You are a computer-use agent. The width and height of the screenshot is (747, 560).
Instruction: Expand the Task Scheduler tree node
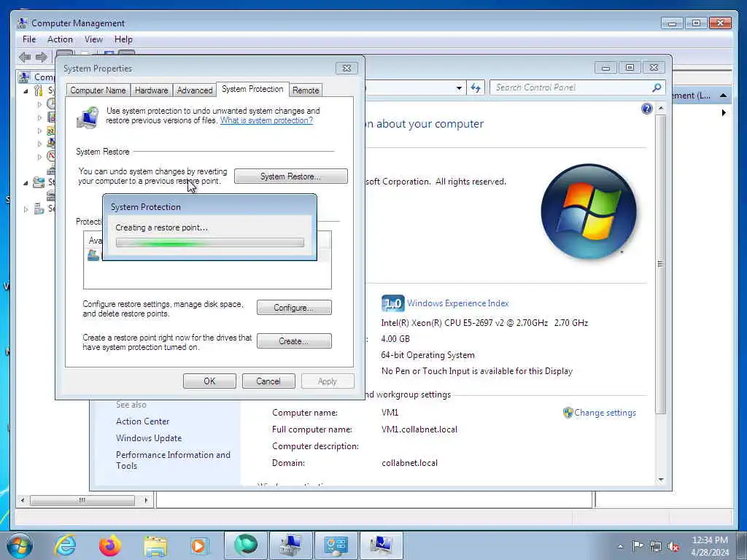click(x=39, y=104)
